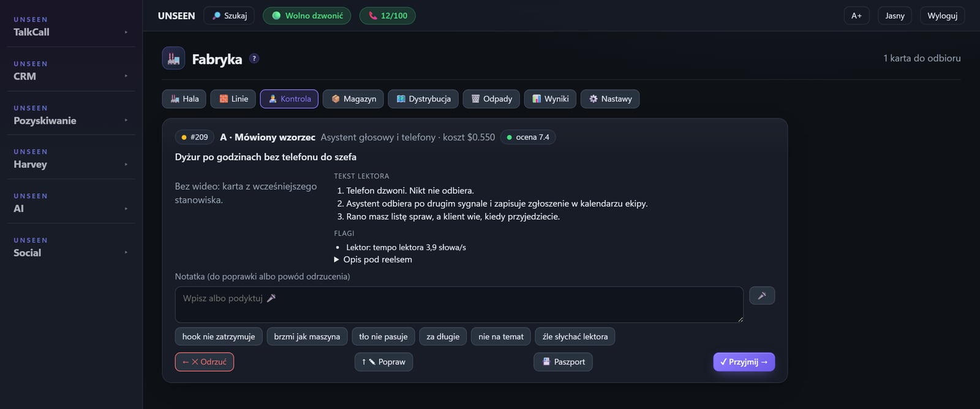Log out with Wyloguj
The height and width of the screenshot is (409, 980).
pos(942,15)
